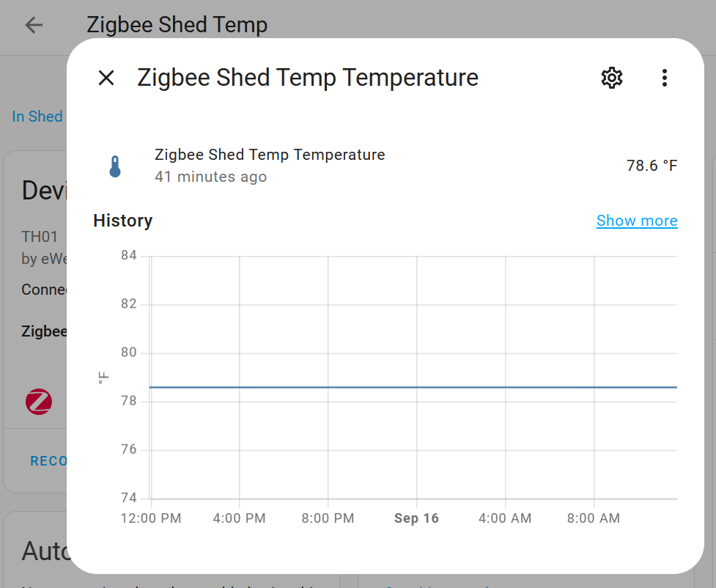Click the 12:00 PM axis label
Screen dimensions: 716x588
150,518
